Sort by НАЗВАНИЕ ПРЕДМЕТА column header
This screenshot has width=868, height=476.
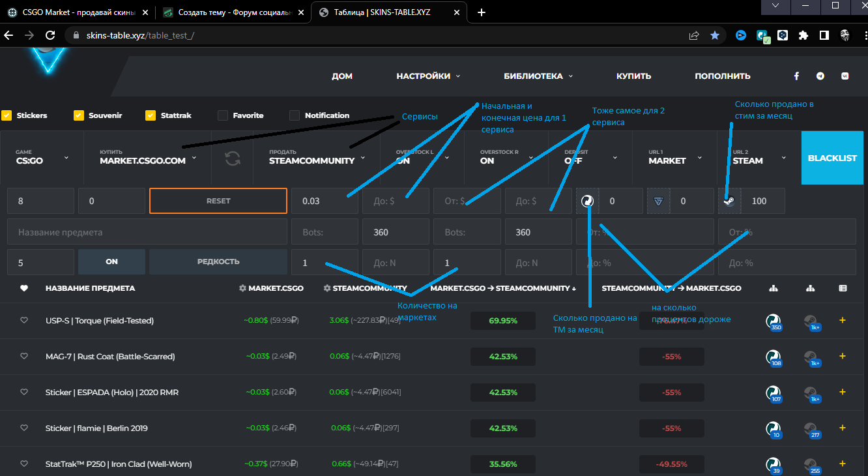click(90, 288)
